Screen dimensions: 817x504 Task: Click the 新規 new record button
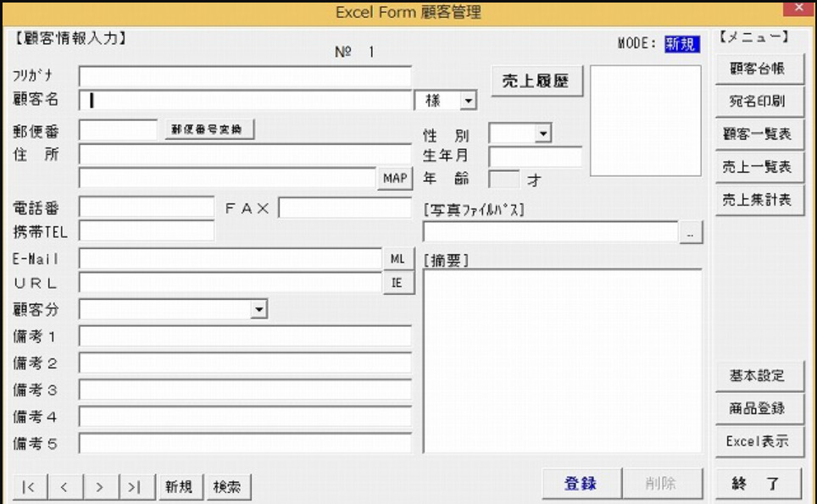pos(180,487)
